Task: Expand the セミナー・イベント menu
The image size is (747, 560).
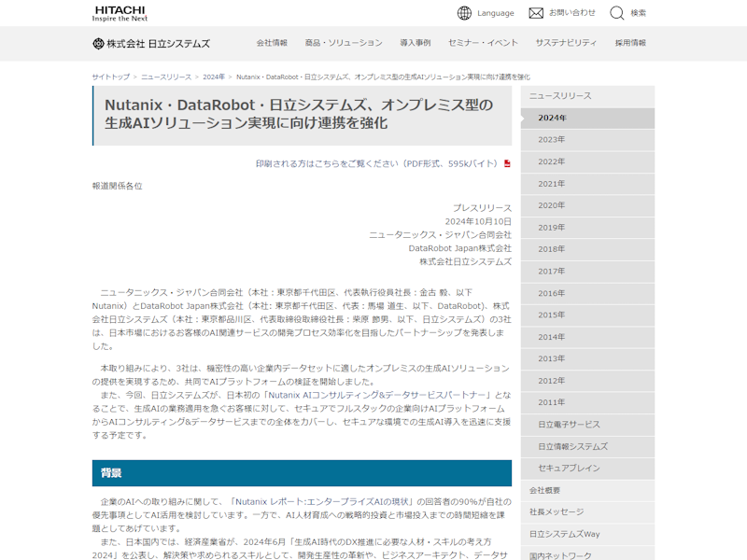Action: (483, 43)
